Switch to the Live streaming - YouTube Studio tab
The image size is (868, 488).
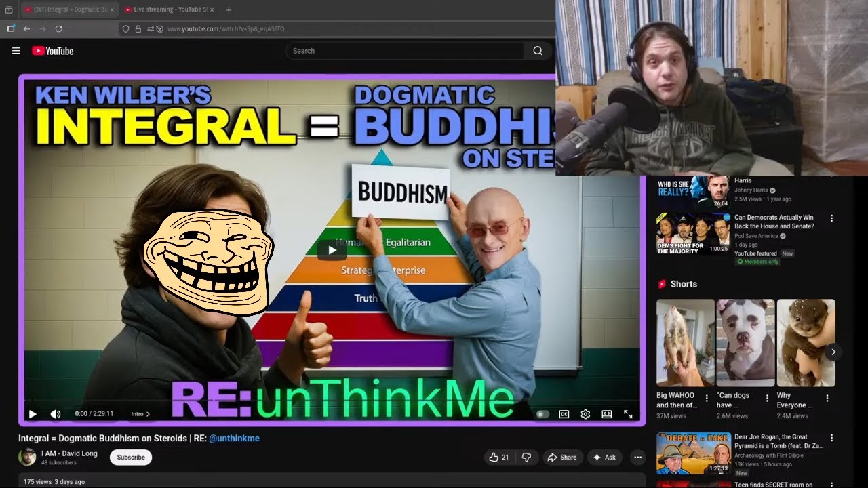point(170,9)
